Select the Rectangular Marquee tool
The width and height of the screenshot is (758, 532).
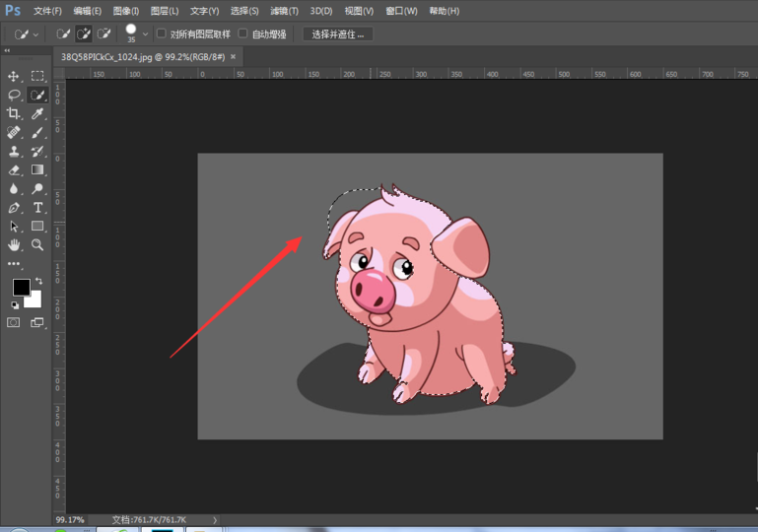pos(37,76)
